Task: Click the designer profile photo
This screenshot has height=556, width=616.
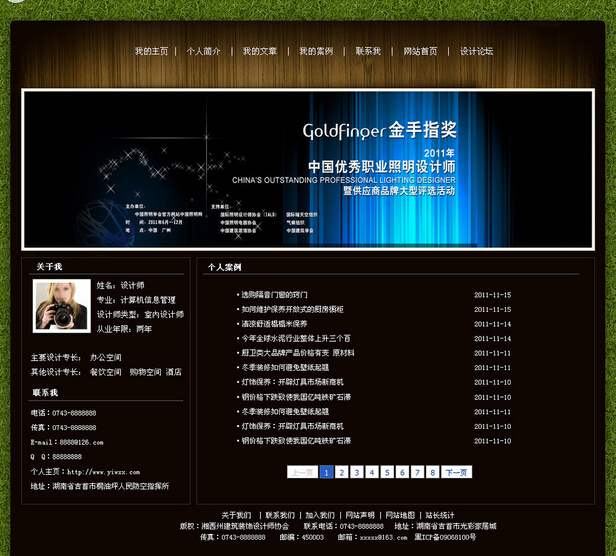Action: [62, 306]
